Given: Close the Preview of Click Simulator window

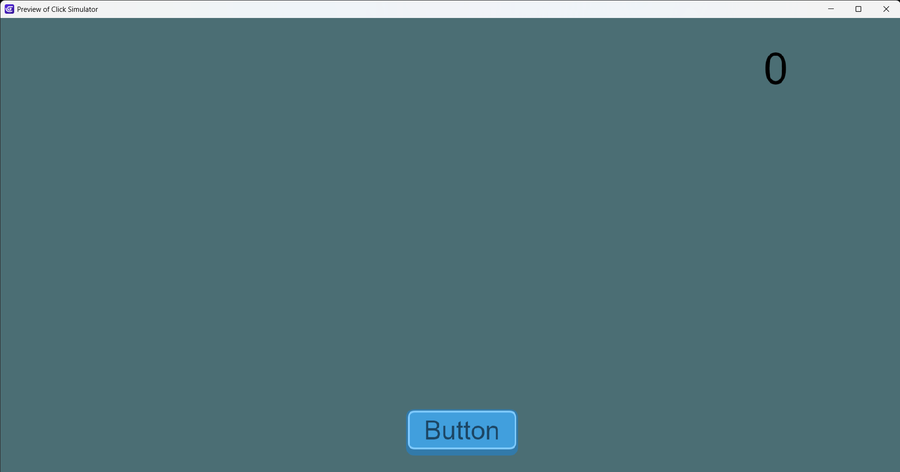Looking at the screenshot, I should pyautogui.click(x=886, y=9).
